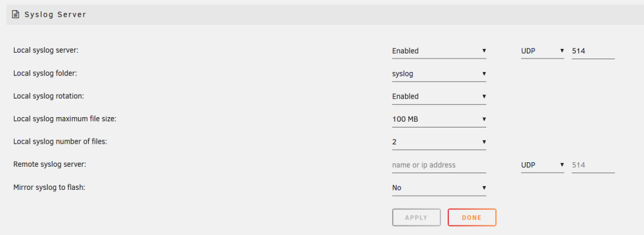The width and height of the screenshot is (644, 235).
Task: Open the Local syslog folder dropdown
Action: pos(439,74)
